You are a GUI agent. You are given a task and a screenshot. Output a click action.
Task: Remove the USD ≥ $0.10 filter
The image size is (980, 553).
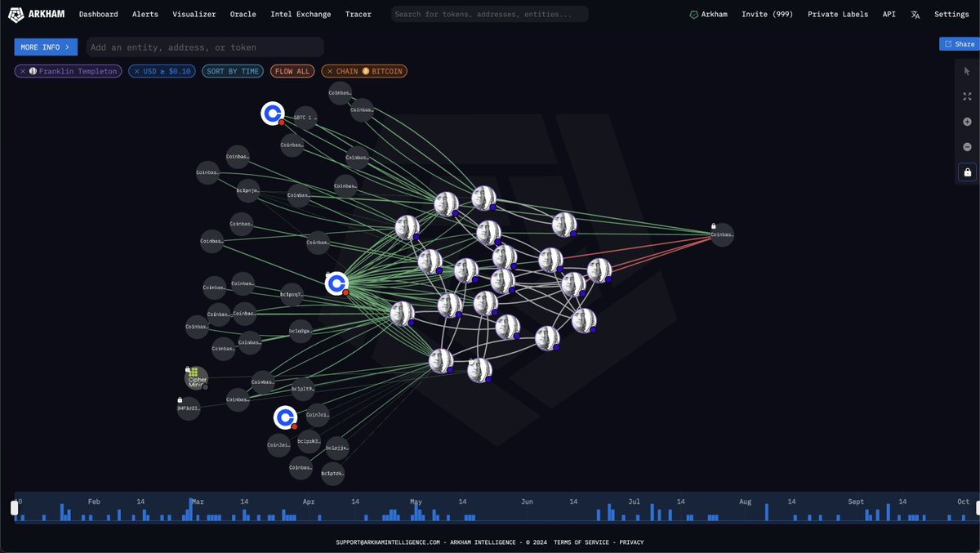point(136,71)
